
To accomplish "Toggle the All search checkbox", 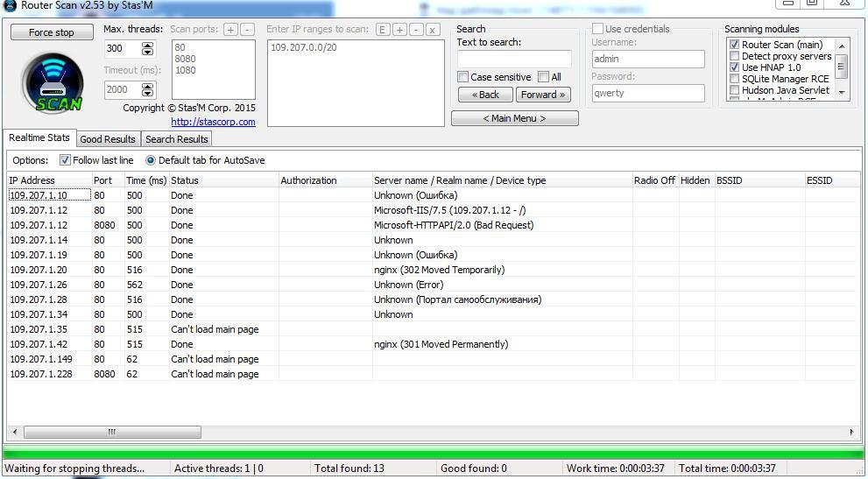I will [x=544, y=77].
